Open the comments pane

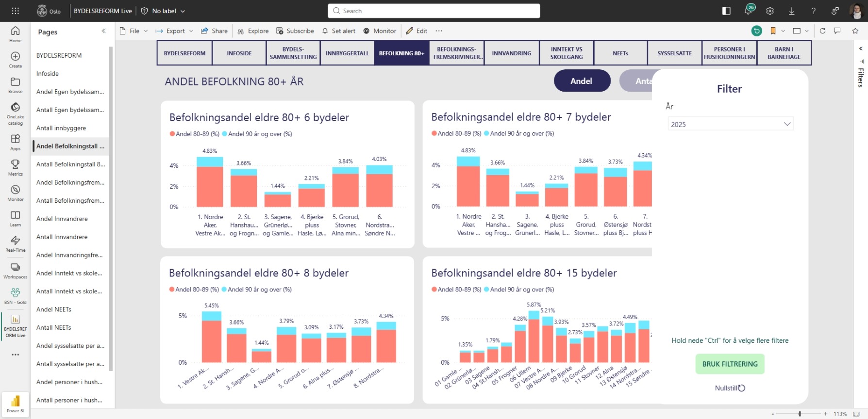click(837, 31)
